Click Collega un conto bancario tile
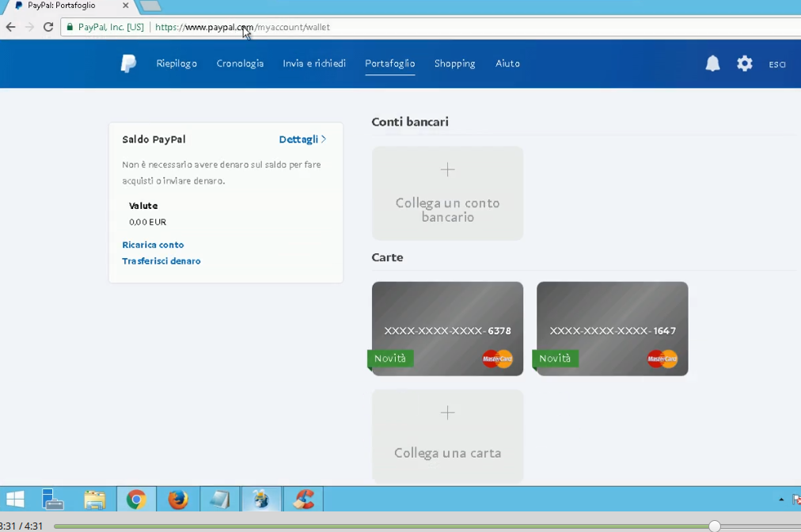 (x=447, y=193)
